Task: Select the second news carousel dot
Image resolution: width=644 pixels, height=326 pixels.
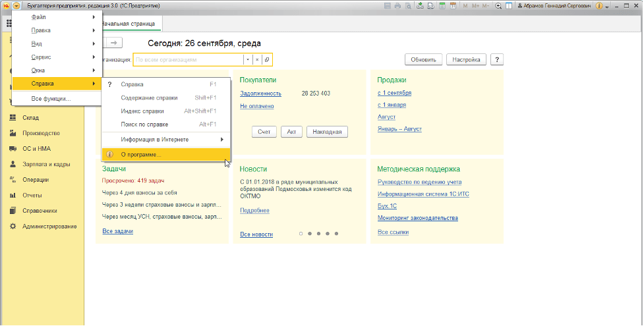Action: coord(310,234)
